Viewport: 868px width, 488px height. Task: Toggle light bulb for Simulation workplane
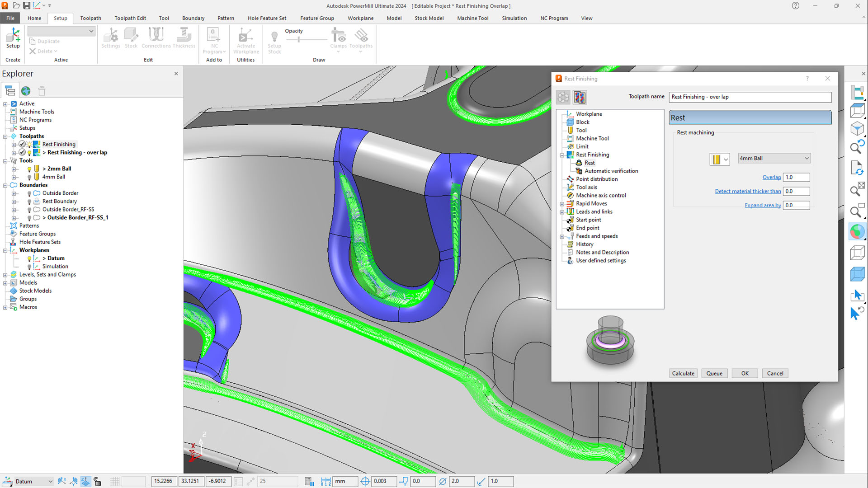(29, 267)
